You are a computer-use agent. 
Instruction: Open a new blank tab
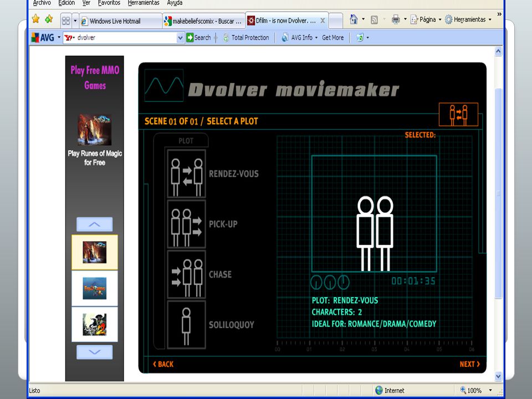[x=336, y=21]
